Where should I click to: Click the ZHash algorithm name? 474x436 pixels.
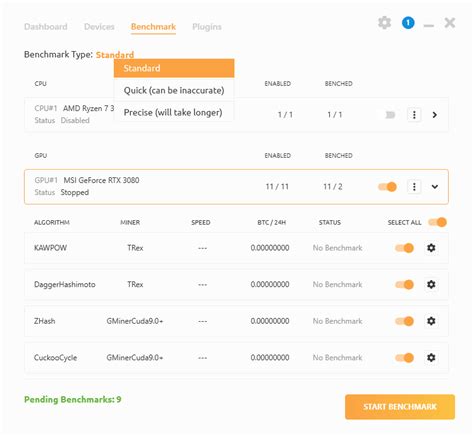44,321
